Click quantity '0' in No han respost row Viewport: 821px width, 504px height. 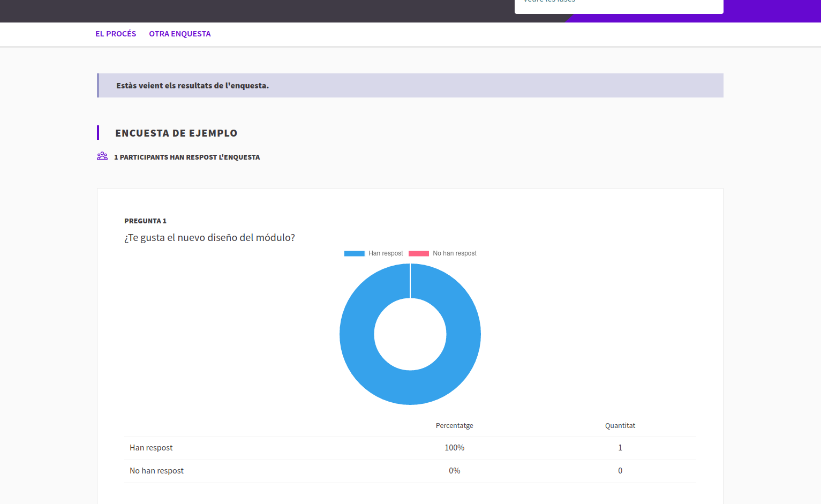tap(620, 471)
